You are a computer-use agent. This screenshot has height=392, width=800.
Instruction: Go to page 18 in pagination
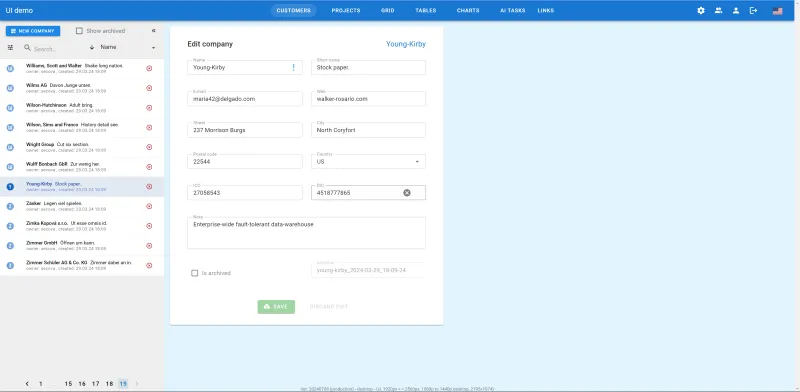pos(109,384)
